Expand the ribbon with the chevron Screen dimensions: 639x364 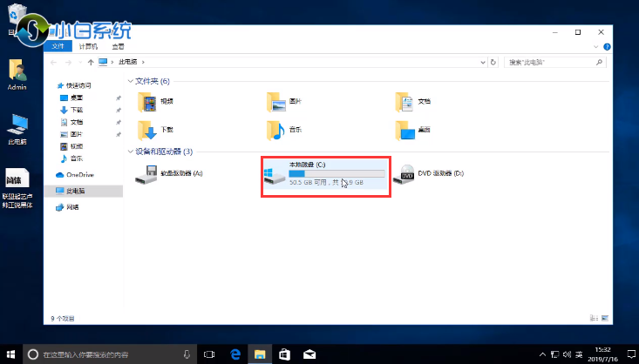(x=597, y=45)
